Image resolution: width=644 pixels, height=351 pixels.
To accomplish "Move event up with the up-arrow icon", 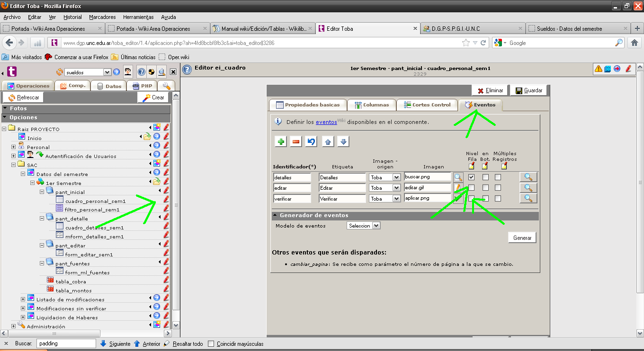I will coord(328,141).
